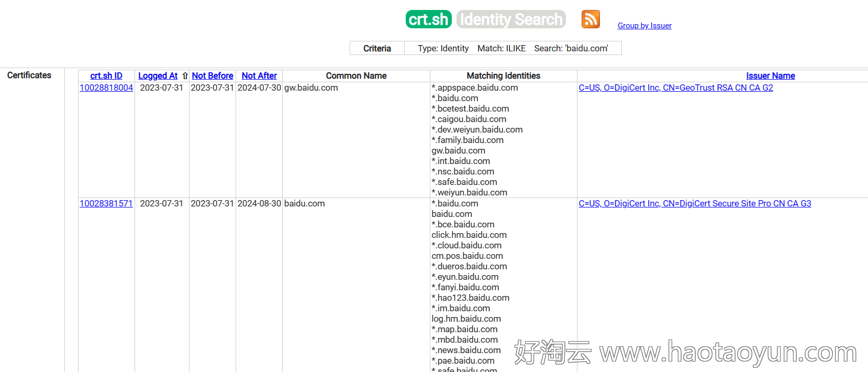Click the Common Name column header

tap(356, 76)
